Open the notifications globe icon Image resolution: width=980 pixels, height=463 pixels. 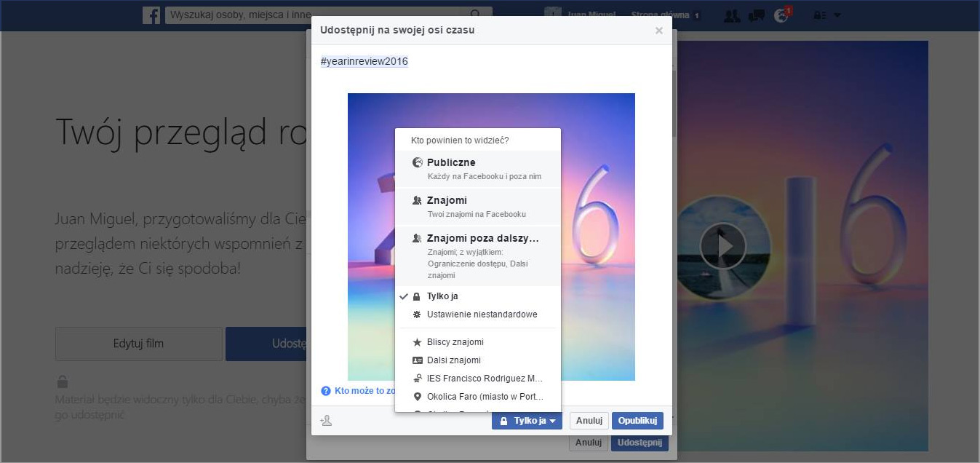point(781,15)
